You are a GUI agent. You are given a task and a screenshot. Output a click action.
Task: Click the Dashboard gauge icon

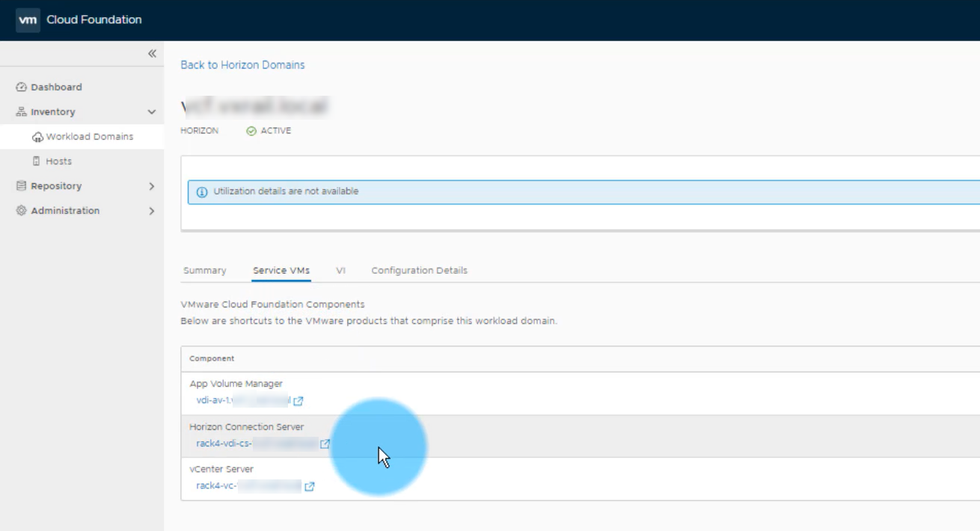21,88
